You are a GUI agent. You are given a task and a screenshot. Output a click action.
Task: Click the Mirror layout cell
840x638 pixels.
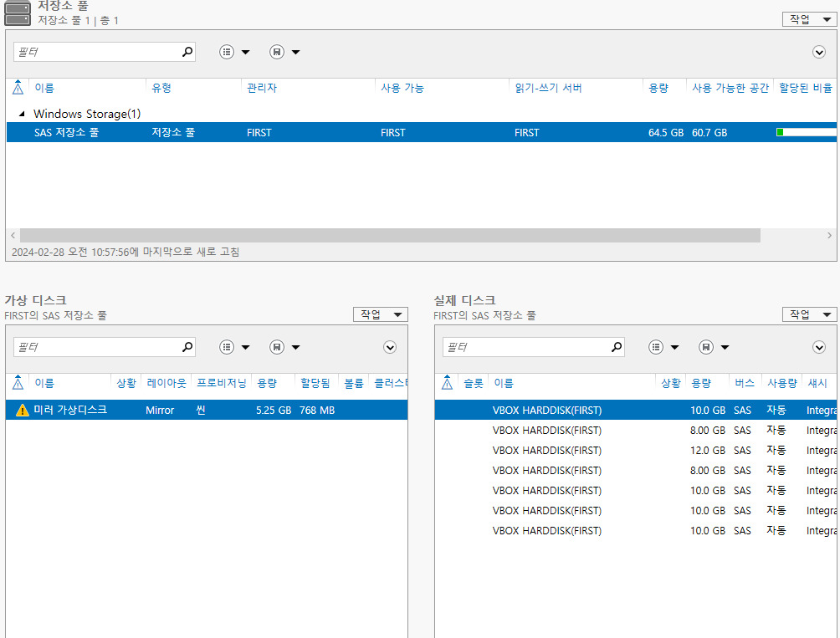click(160, 410)
